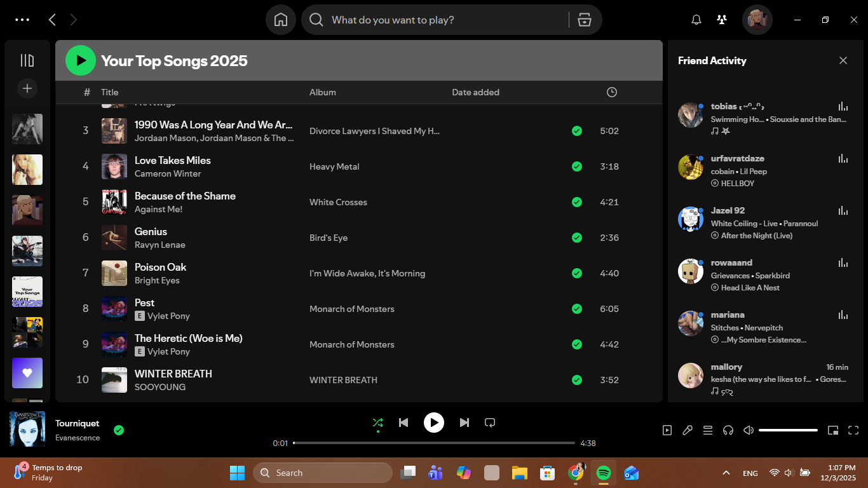
Task: Toggle saved checkmark for 1990 Was A Long Year
Action: (577, 131)
